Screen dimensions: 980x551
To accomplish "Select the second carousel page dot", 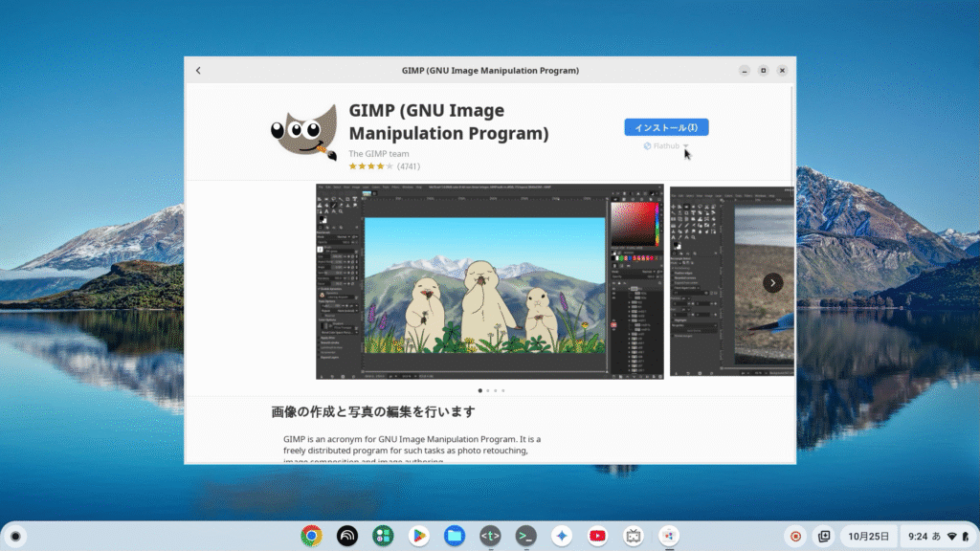I will coord(488,390).
